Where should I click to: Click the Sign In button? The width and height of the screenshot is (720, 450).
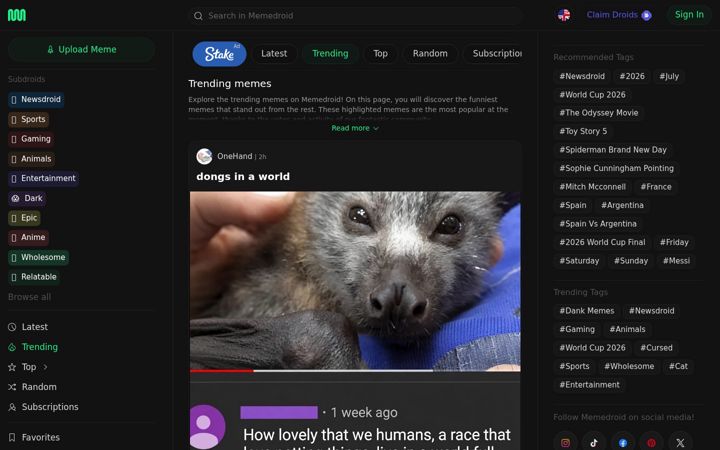click(689, 15)
